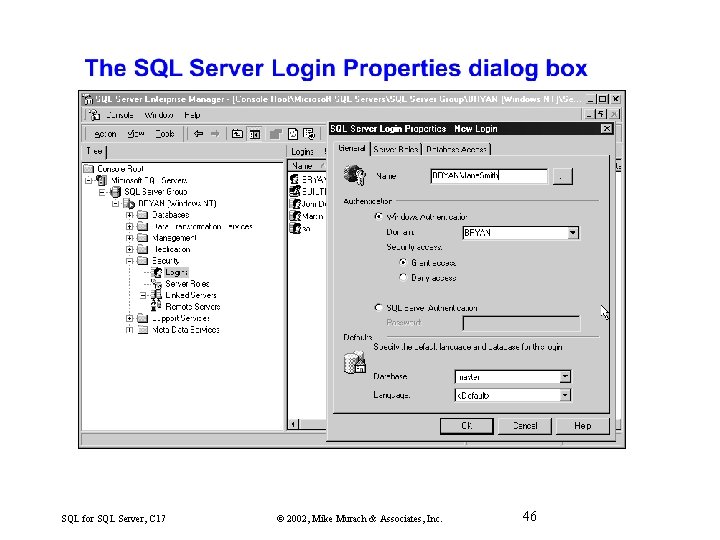Open the Tools menu
The image size is (720, 540).
[164, 134]
